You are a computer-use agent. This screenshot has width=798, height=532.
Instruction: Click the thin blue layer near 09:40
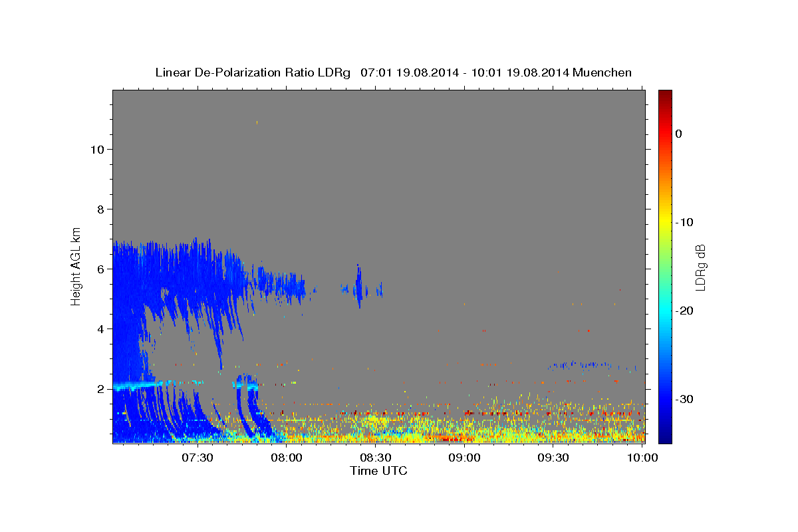[x=592, y=366]
